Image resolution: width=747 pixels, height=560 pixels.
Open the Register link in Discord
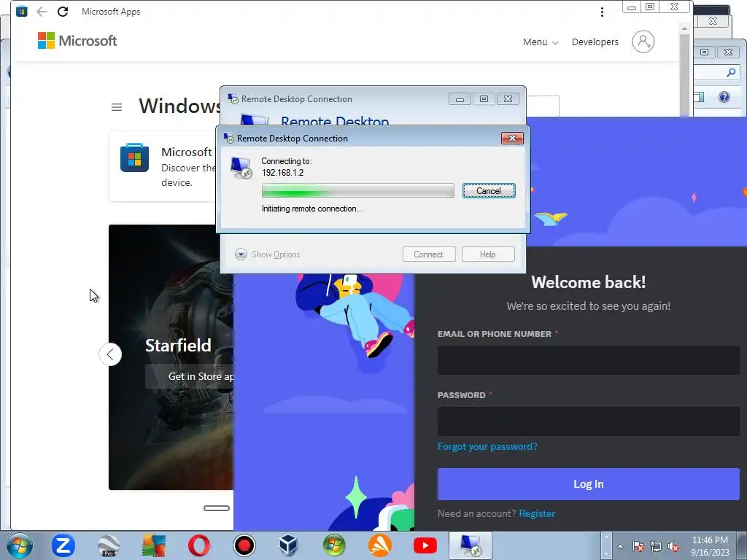pos(537,513)
